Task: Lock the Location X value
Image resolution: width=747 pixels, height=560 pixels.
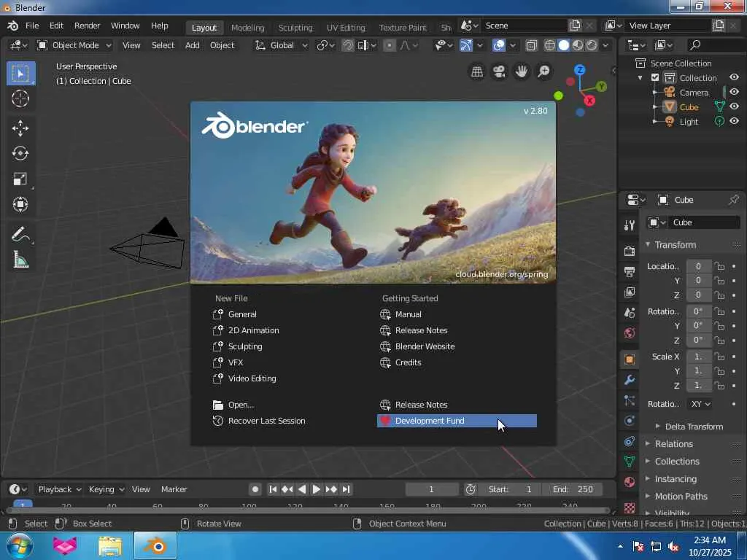Action: pos(719,266)
